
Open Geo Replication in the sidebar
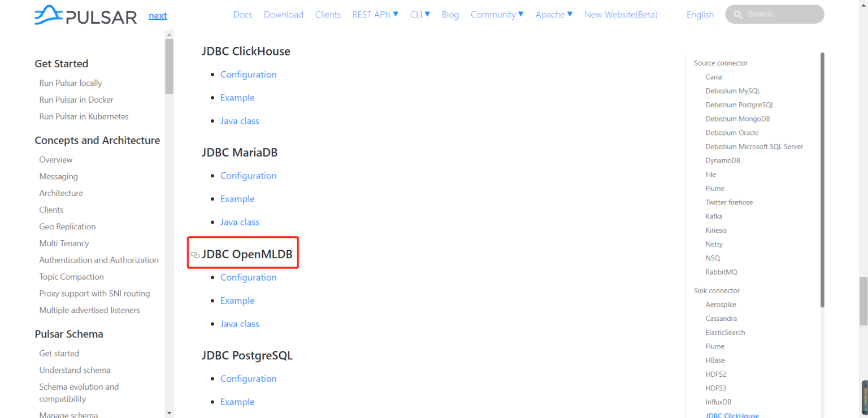tap(67, 227)
